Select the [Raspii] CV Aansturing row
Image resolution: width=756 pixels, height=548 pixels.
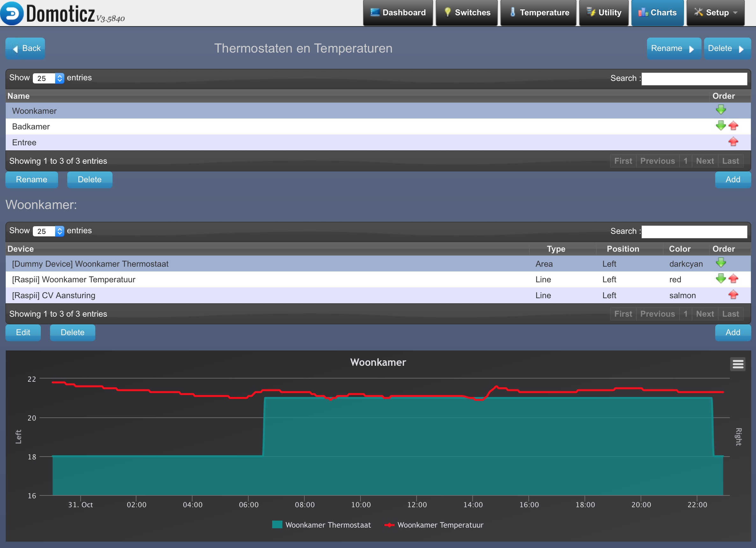click(x=378, y=295)
